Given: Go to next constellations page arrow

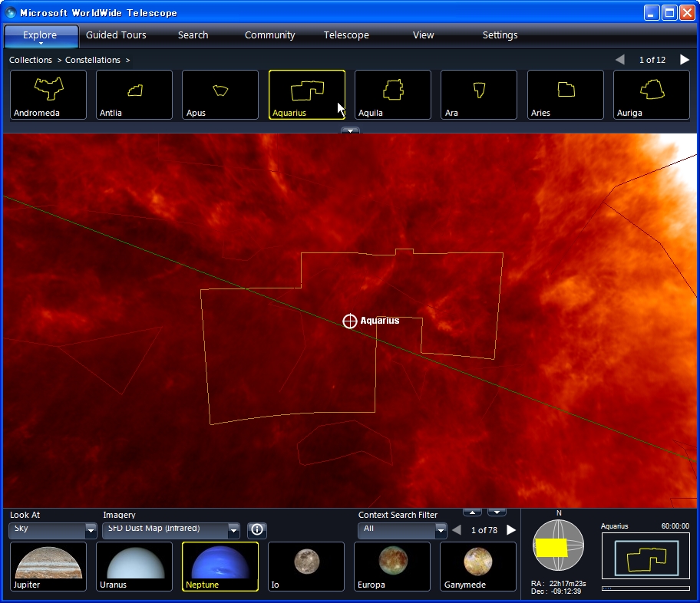Looking at the screenshot, I should (685, 60).
